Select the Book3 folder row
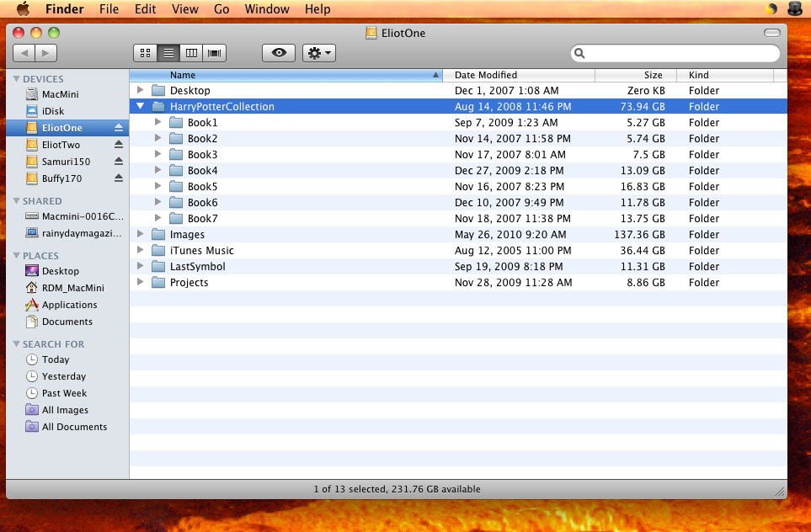 coord(458,155)
